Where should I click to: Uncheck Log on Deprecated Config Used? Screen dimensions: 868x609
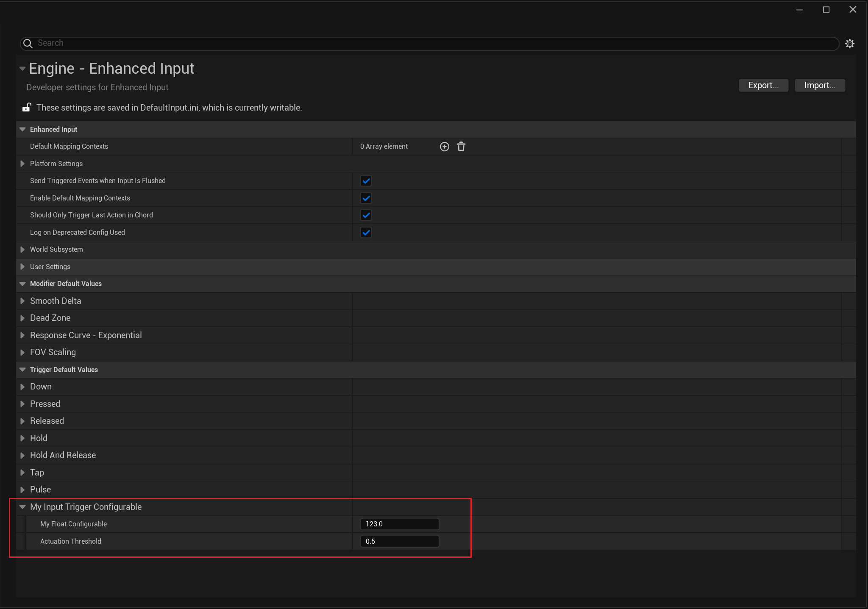point(366,232)
